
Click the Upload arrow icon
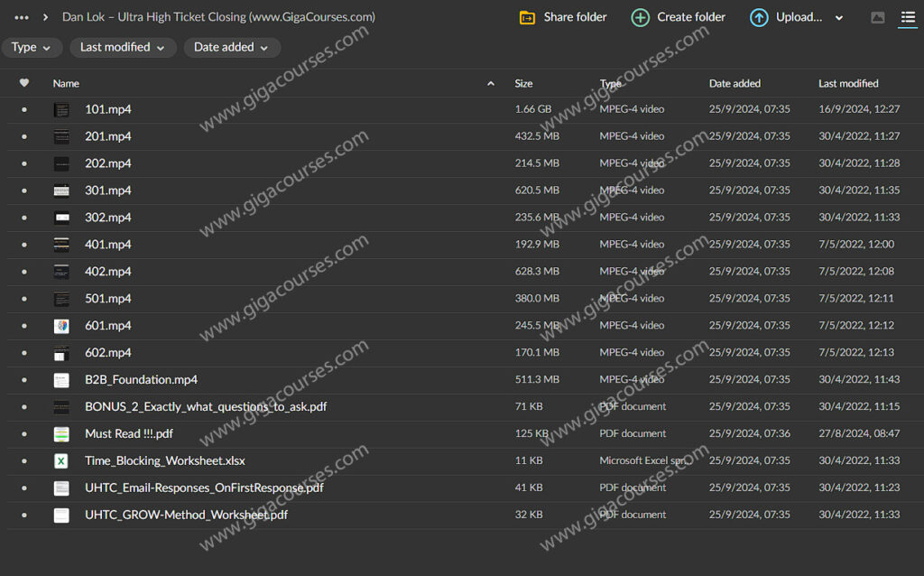point(759,17)
